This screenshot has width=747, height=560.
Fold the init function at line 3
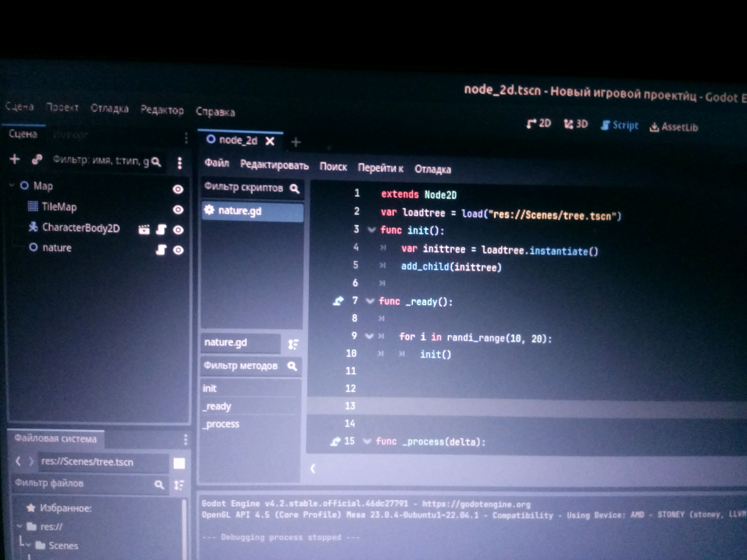pyautogui.click(x=372, y=230)
